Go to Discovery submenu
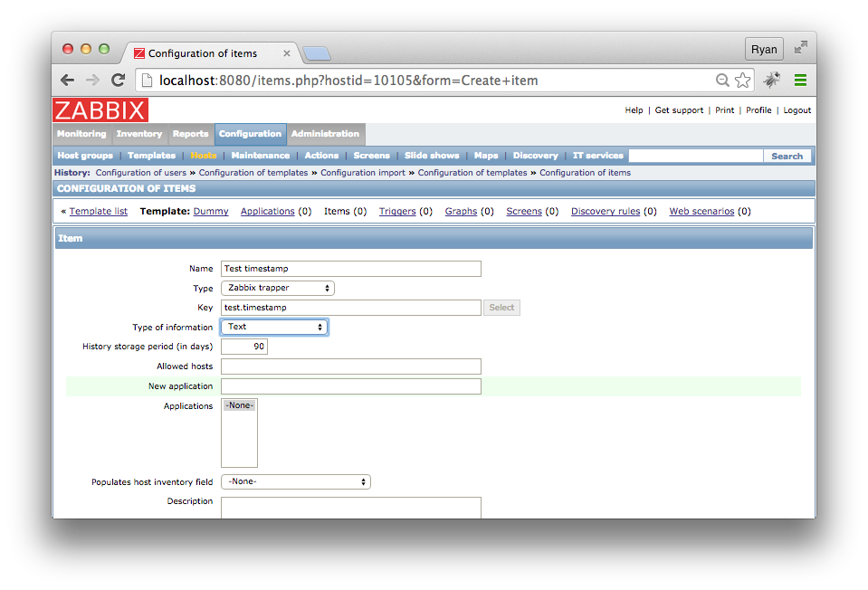Viewport: 868px width, 590px height. tap(536, 156)
